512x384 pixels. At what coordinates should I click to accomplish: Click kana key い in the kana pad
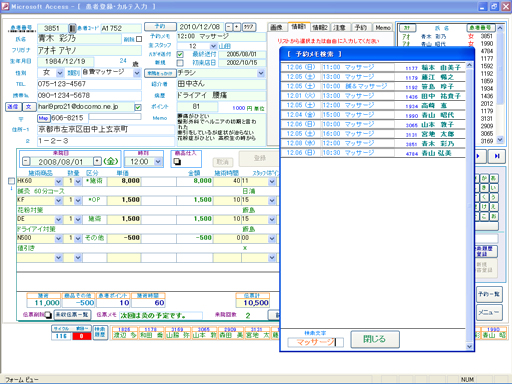pos(494,188)
